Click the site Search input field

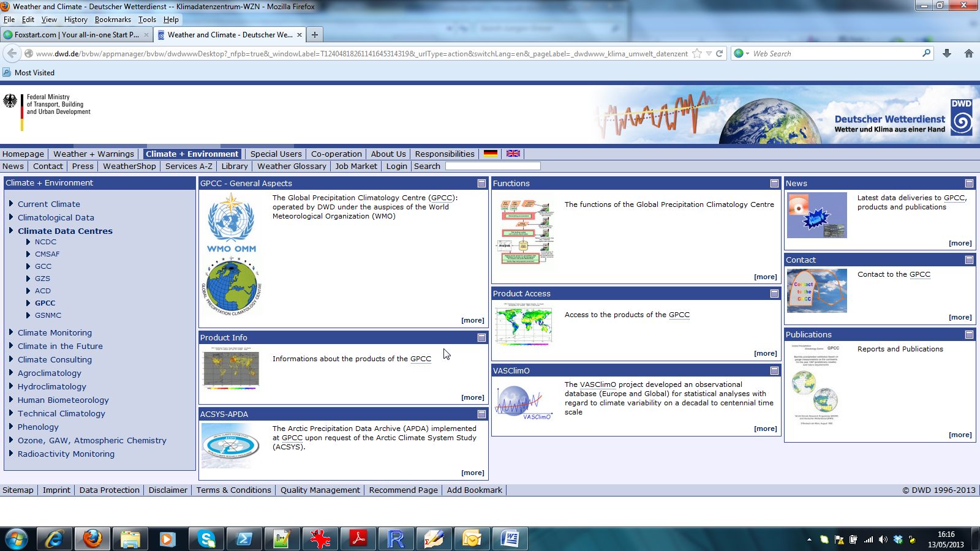tap(492, 166)
